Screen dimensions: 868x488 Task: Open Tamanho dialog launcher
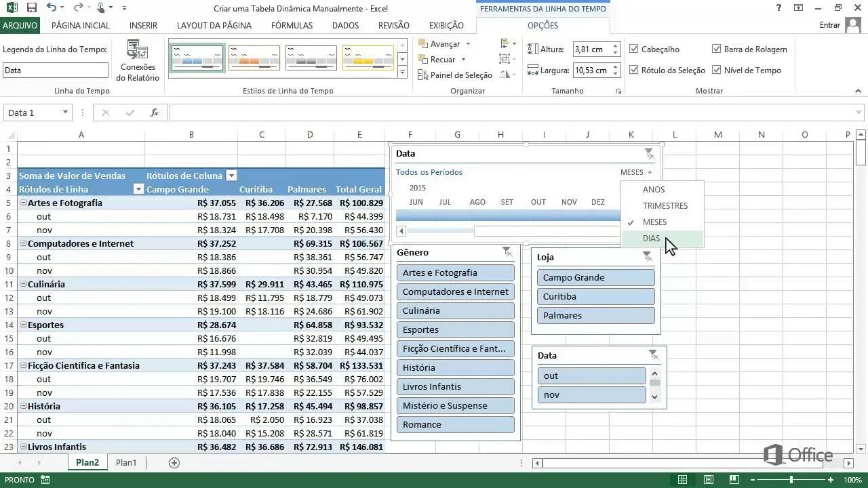618,91
